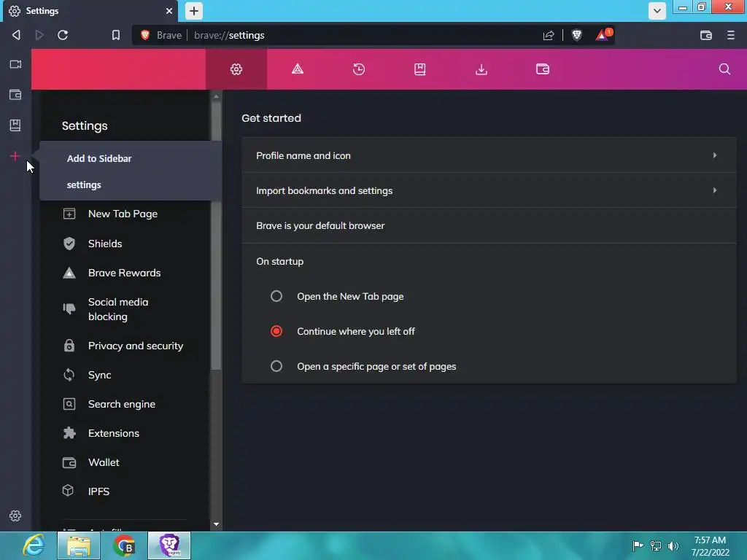Viewport: 747px width, 560px height.
Task: Open Internet Explorer from taskbar
Action: point(34,545)
